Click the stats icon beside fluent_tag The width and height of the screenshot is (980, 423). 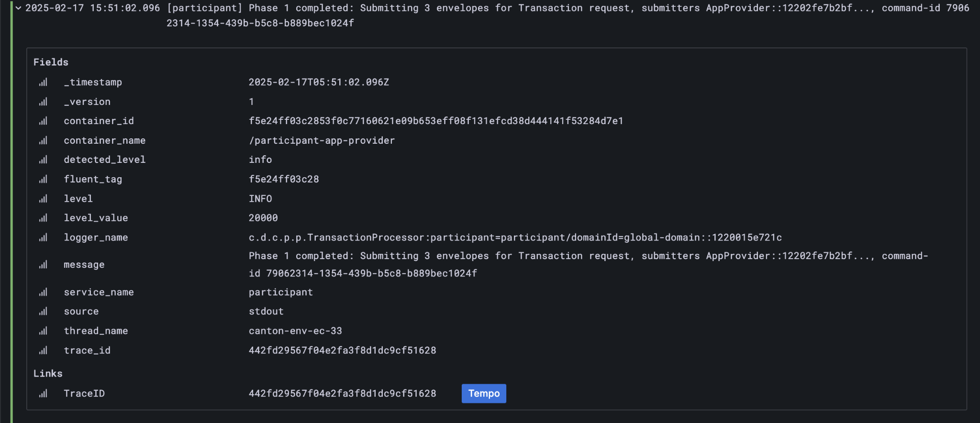(43, 179)
